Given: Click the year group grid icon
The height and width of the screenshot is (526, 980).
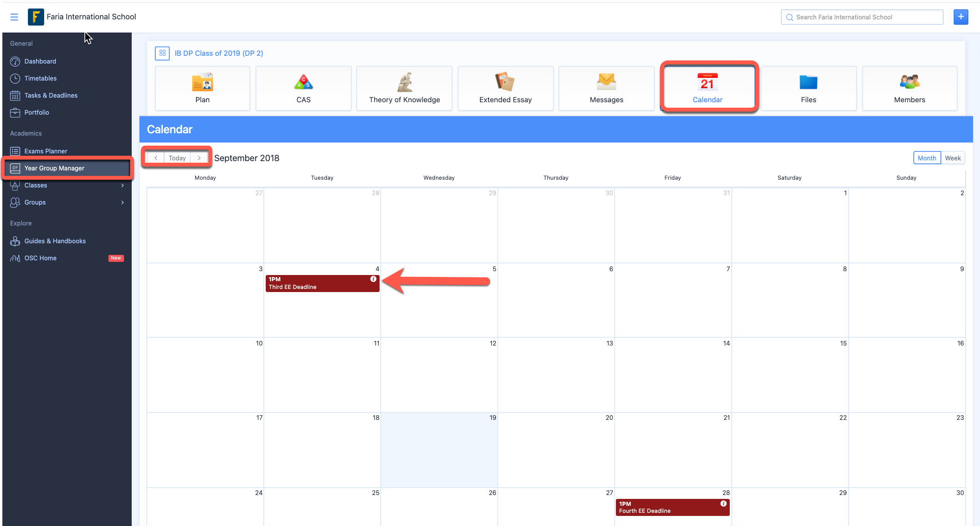Looking at the screenshot, I should (162, 53).
